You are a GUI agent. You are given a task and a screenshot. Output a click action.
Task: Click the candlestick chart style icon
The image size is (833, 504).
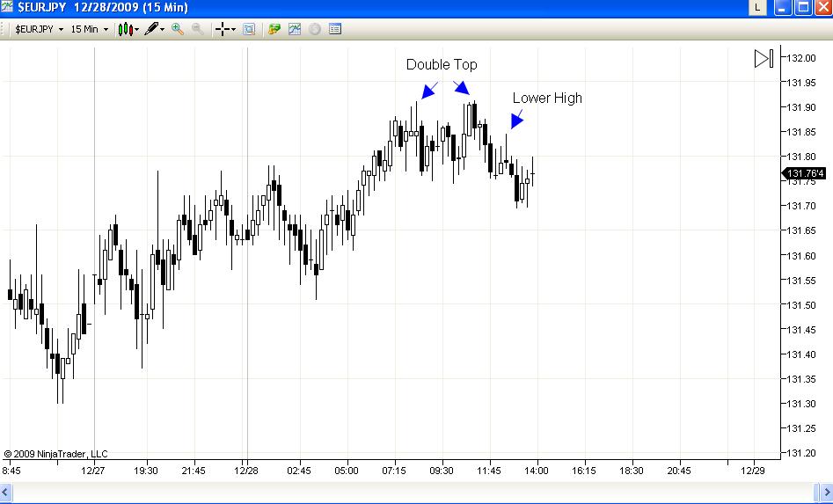coord(126,29)
